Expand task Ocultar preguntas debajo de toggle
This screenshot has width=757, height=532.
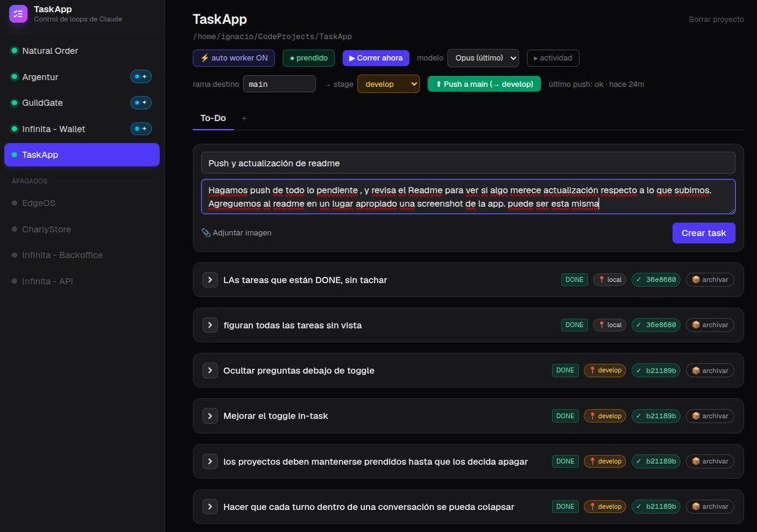(210, 371)
